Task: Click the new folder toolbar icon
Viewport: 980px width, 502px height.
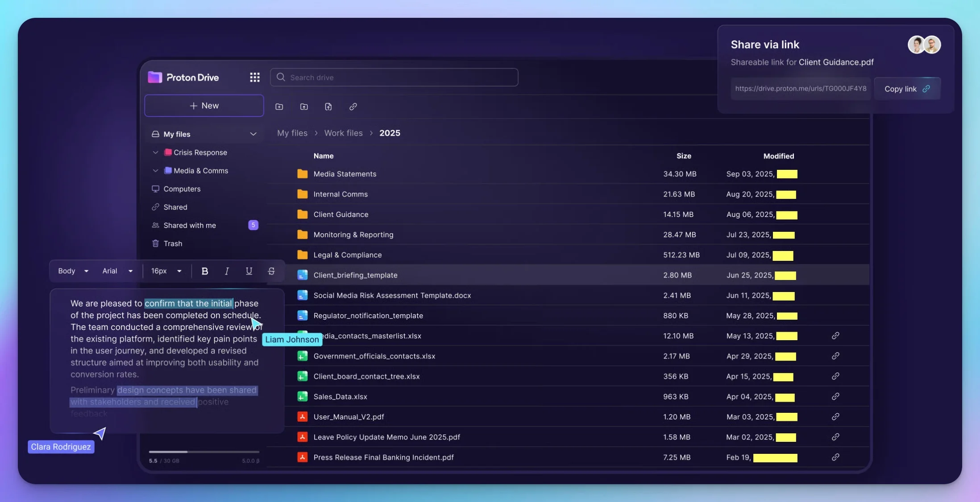Action: [279, 107]
